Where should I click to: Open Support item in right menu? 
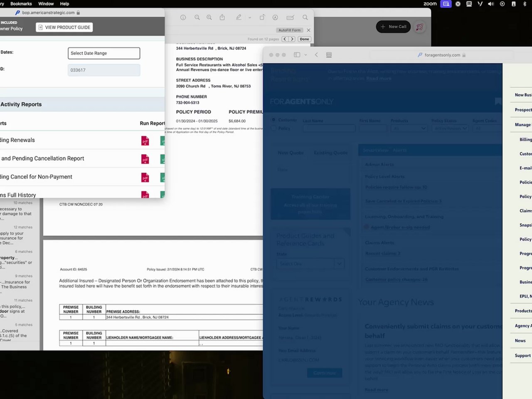(522, 356)
